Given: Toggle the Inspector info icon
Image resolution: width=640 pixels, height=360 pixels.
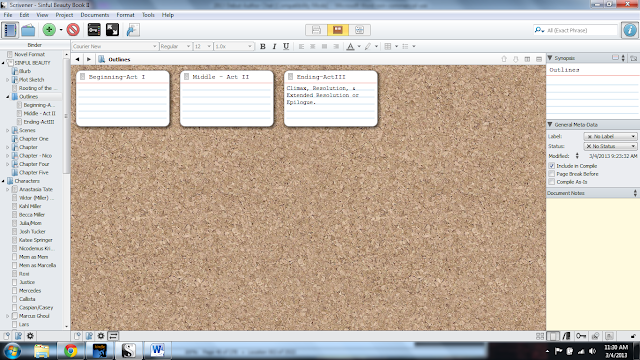Looking at the screenshot, I should (x=630, y=30).
